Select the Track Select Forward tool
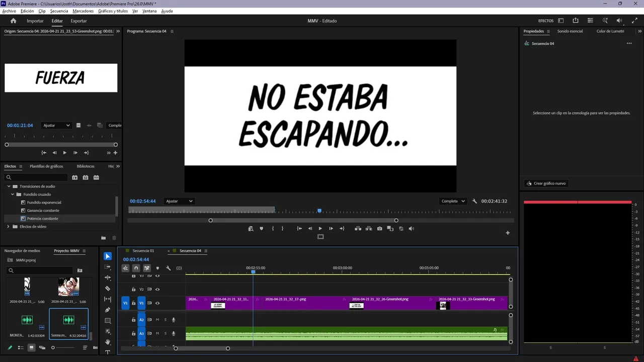This screenshot has height=362, width=644. click(108, 267)
